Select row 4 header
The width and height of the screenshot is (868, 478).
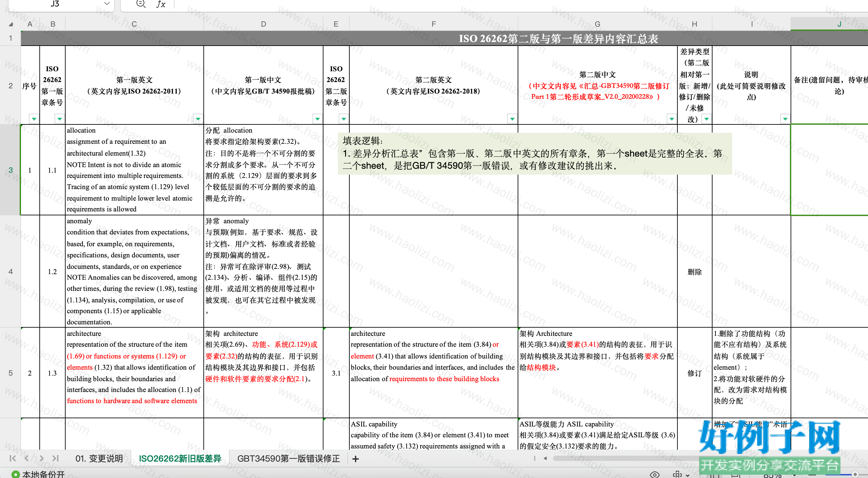tap(10, 272)
